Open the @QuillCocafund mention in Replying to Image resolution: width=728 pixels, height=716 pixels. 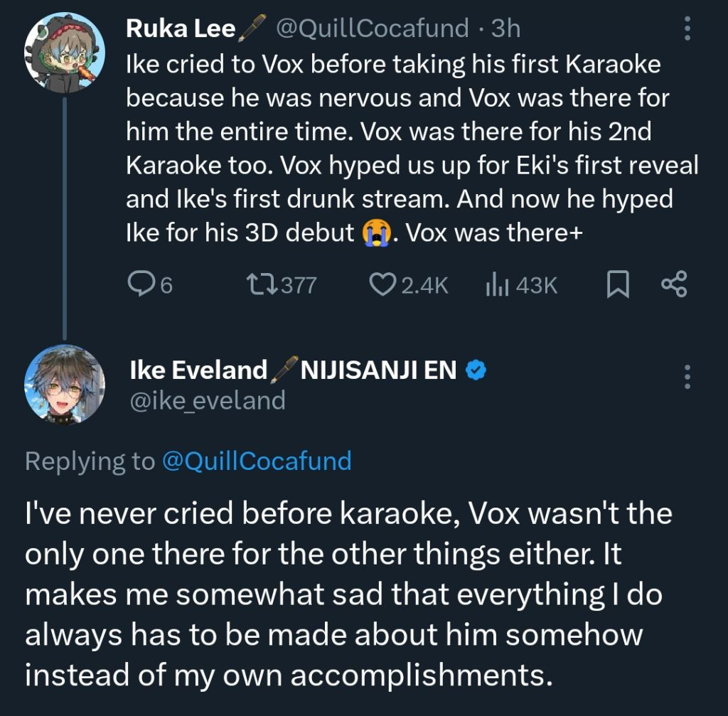[257, 461]
